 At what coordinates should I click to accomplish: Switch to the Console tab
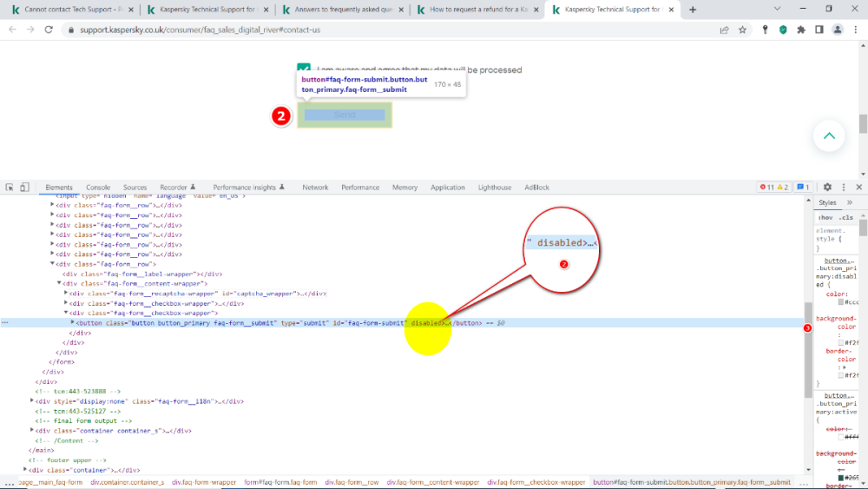(x=98, y=188)
